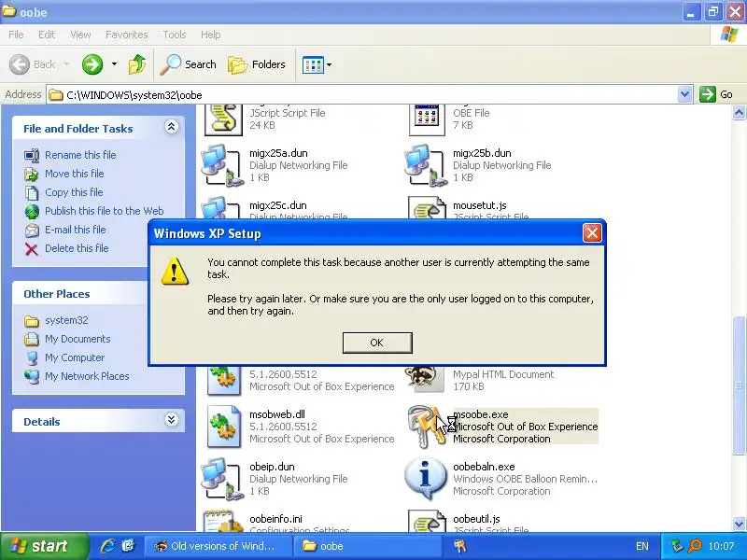747x560 pixels.
Task: Open the File menu
Action: [x=16, y=35]
